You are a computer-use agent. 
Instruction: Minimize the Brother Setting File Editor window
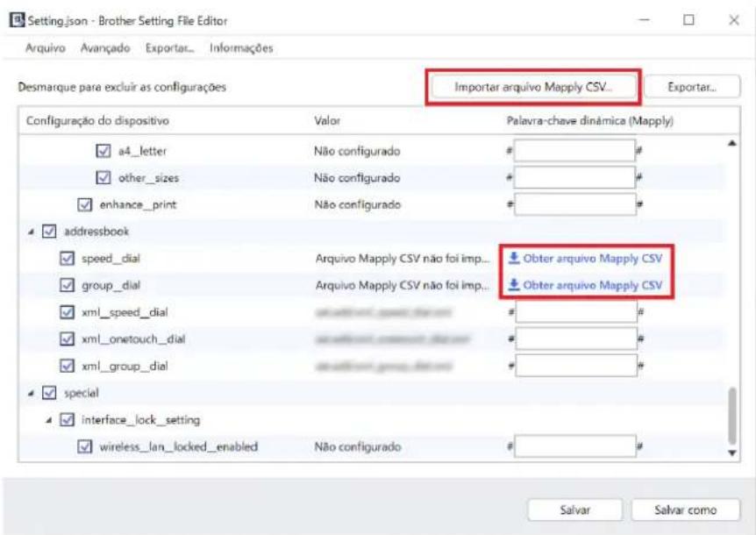644,20
